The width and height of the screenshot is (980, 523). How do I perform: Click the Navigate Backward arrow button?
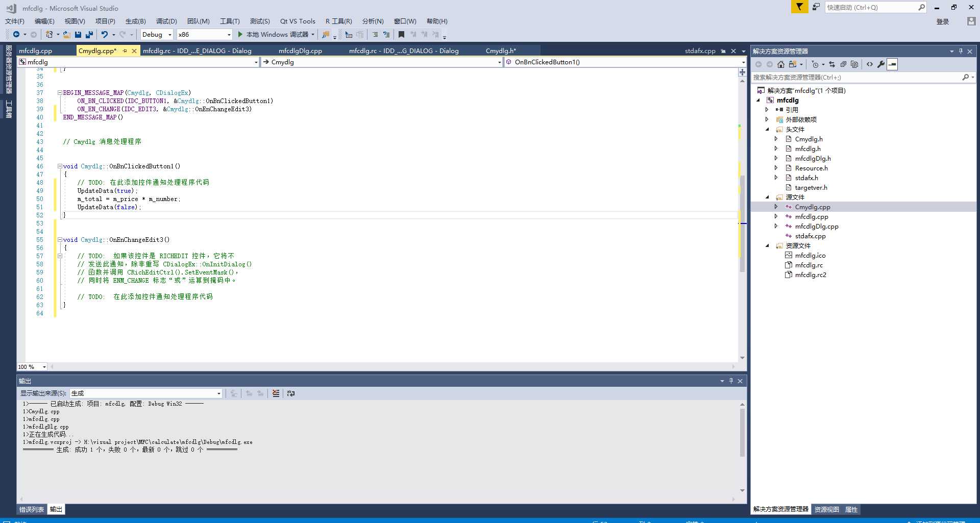16,34
